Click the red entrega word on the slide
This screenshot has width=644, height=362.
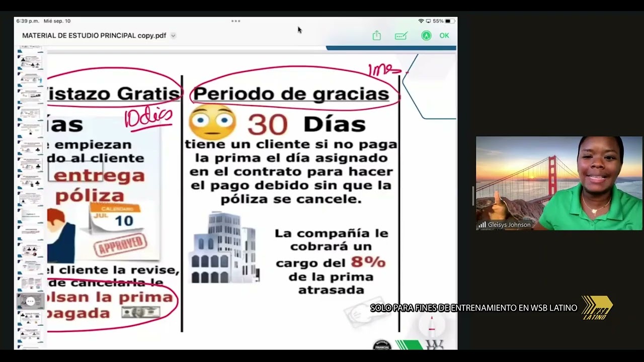tap(99, 175)
